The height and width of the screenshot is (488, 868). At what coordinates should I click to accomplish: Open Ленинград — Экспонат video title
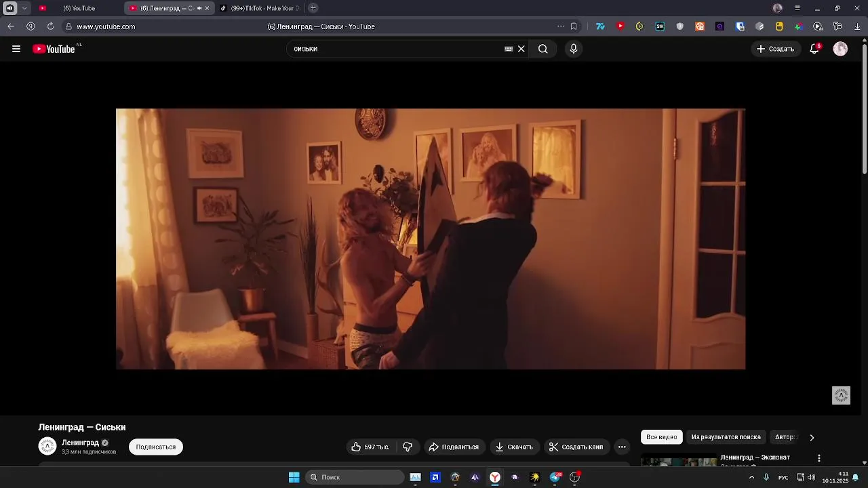(x=755, y=457)
